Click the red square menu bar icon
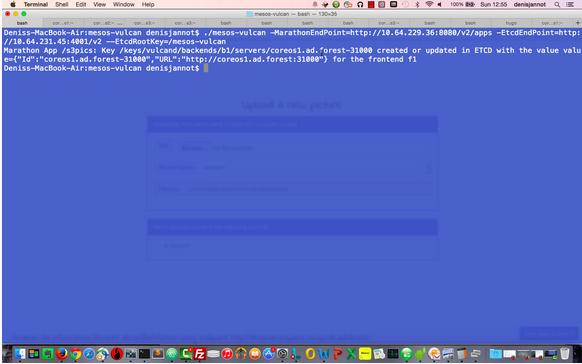The image size is (582, 364). point(371,4)
